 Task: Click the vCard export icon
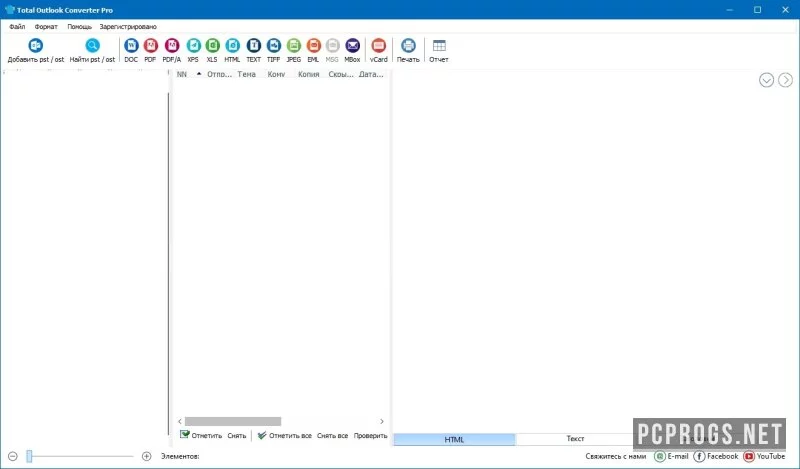379,46
